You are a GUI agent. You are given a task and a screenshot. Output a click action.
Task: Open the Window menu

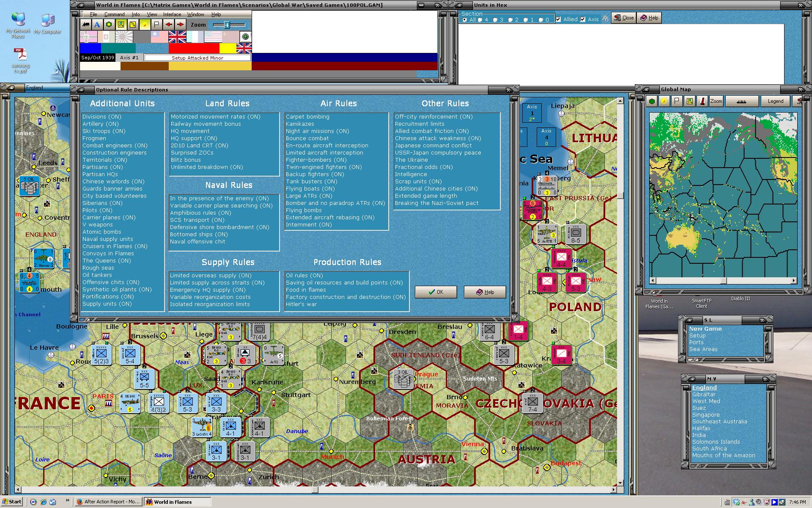click(196, 14)
